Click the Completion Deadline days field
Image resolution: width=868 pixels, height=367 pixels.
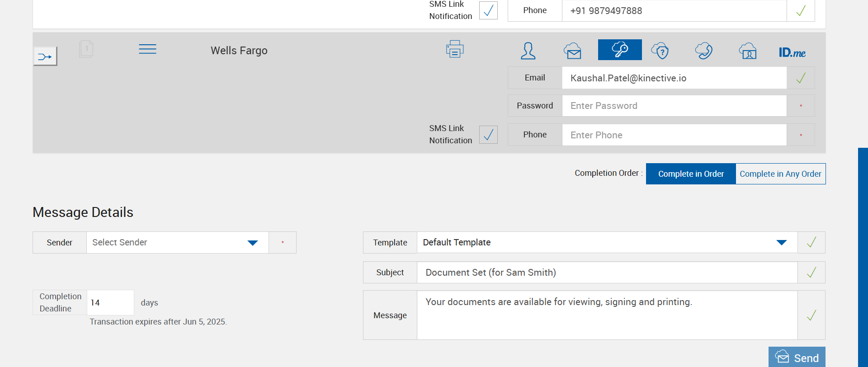(110, 303)
